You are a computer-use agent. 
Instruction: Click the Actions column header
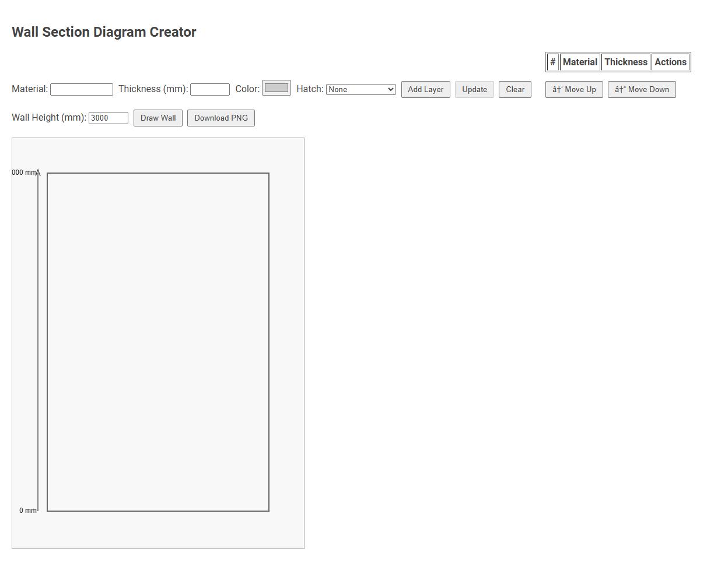coord(670,62)
